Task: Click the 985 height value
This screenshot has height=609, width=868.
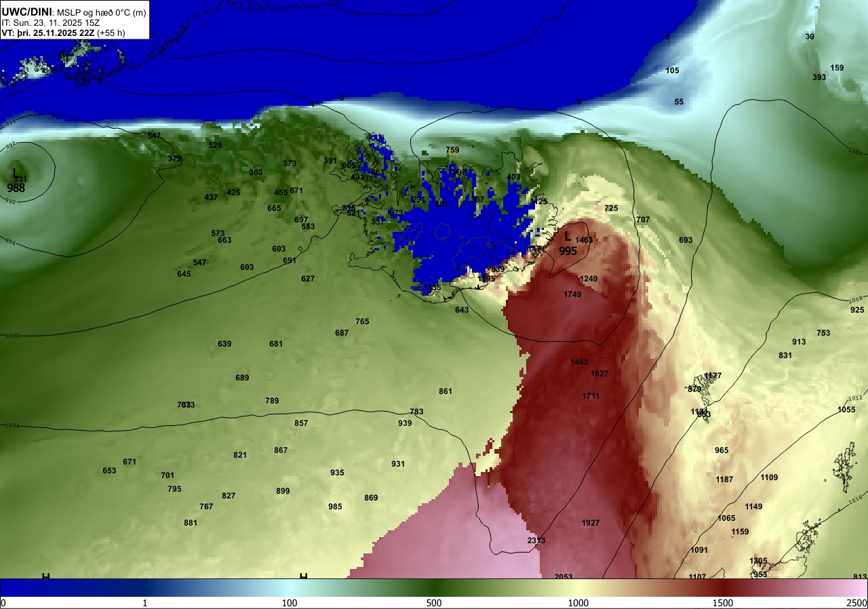Action: [x=335, y=507]
